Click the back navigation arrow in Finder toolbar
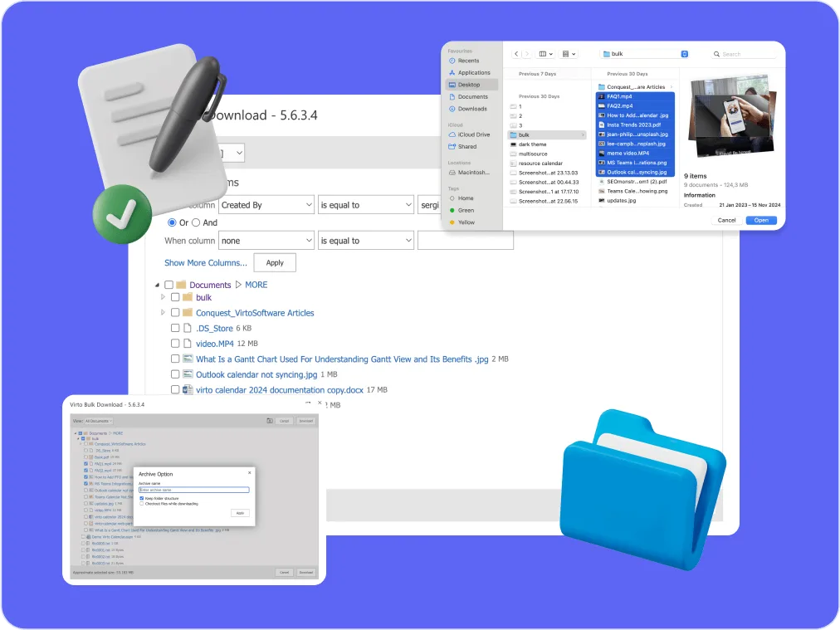Screen dimensions: 840x630 pos(516,53)
